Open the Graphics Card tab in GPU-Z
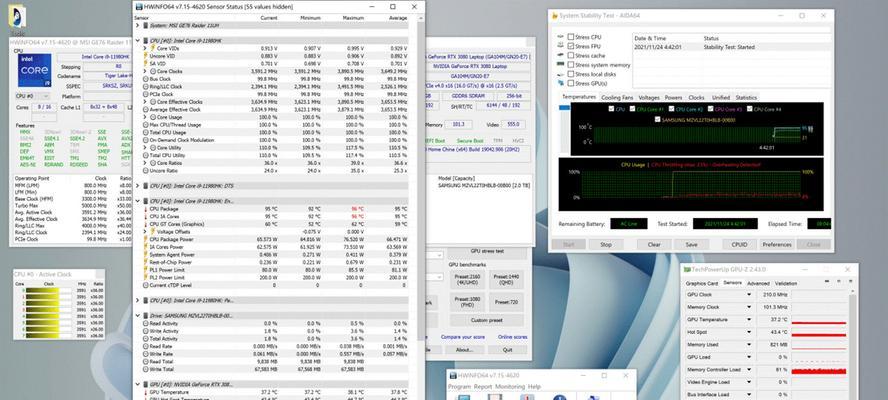This screenshot has height=400, width=888. [702, 283]
